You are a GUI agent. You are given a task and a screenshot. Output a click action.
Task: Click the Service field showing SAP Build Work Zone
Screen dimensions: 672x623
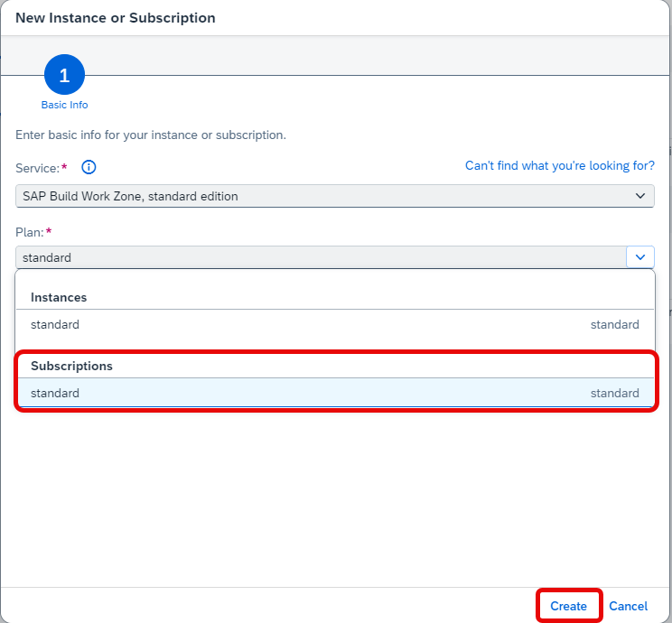[x=335, y=196]
